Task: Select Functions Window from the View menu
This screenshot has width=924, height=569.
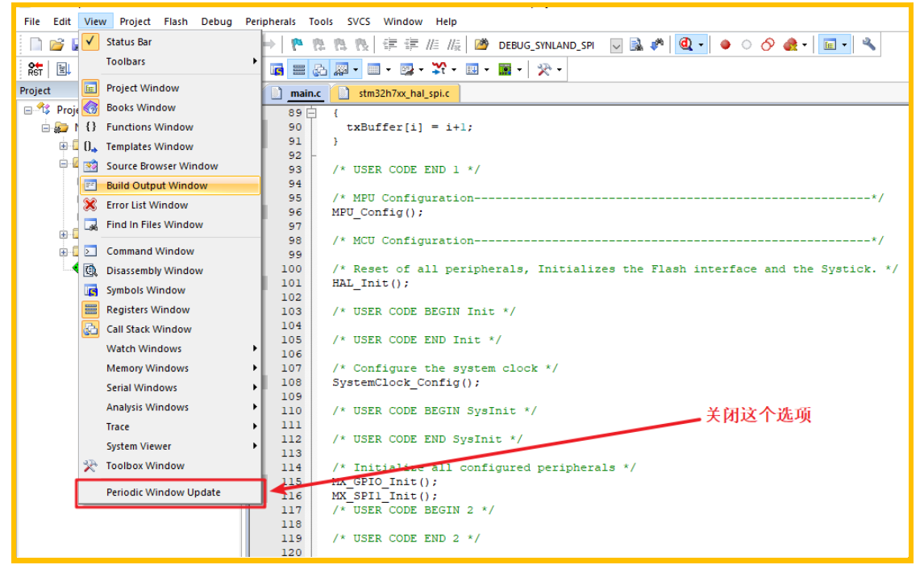Action: [x=170, y=127]
